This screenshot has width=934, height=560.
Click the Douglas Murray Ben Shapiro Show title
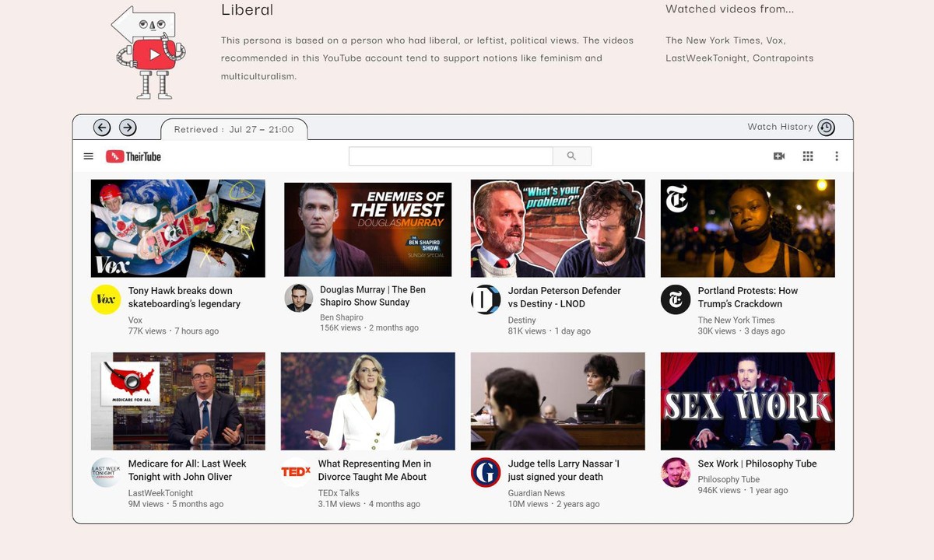click(373, 296)
